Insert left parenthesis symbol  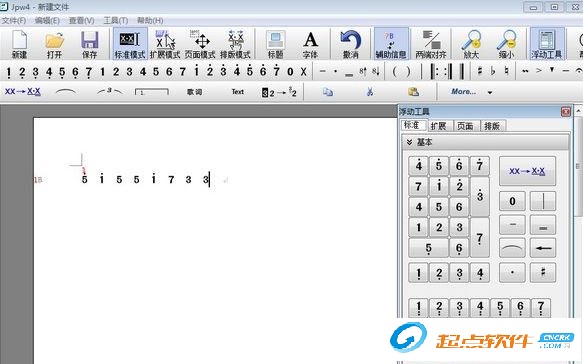395,71
